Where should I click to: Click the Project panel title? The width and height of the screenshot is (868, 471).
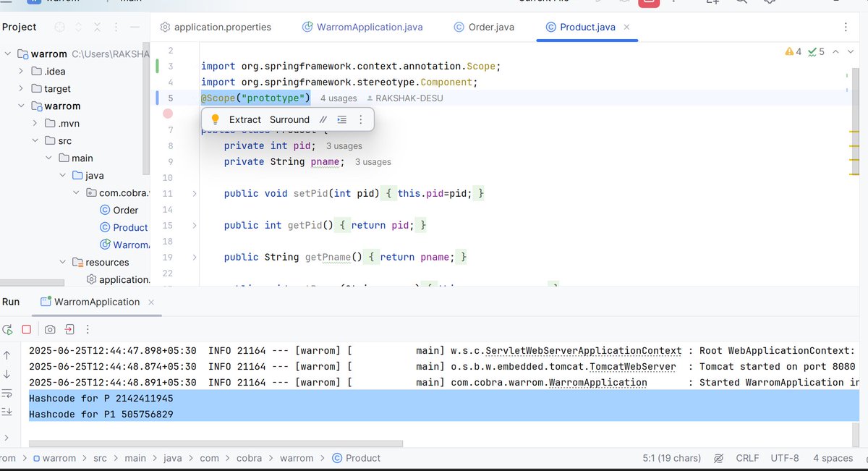pyautogui.click(x=20, y=27)
